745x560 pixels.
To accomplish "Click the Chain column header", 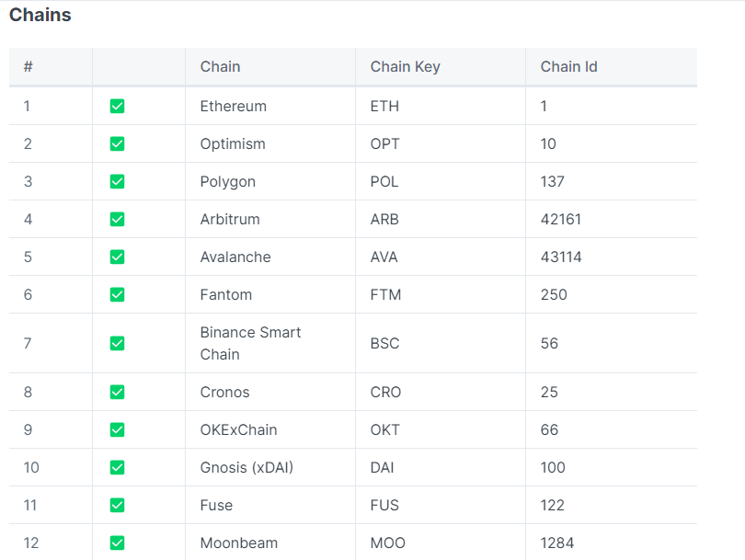I will 220,66.
